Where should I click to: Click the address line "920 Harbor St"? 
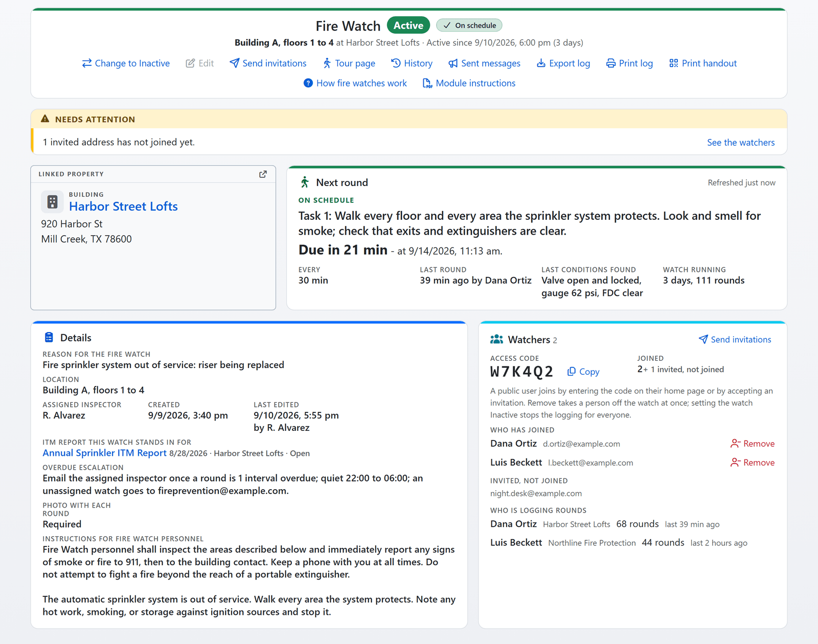[x=72, y=224]
